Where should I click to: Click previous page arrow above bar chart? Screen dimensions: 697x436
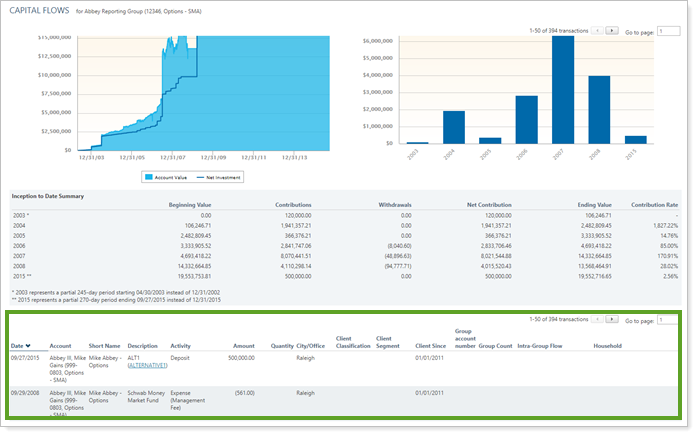pyautogui.click(x=598, y=31)
